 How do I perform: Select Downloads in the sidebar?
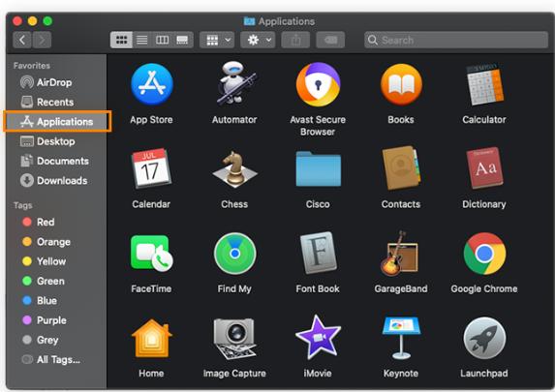56,181
